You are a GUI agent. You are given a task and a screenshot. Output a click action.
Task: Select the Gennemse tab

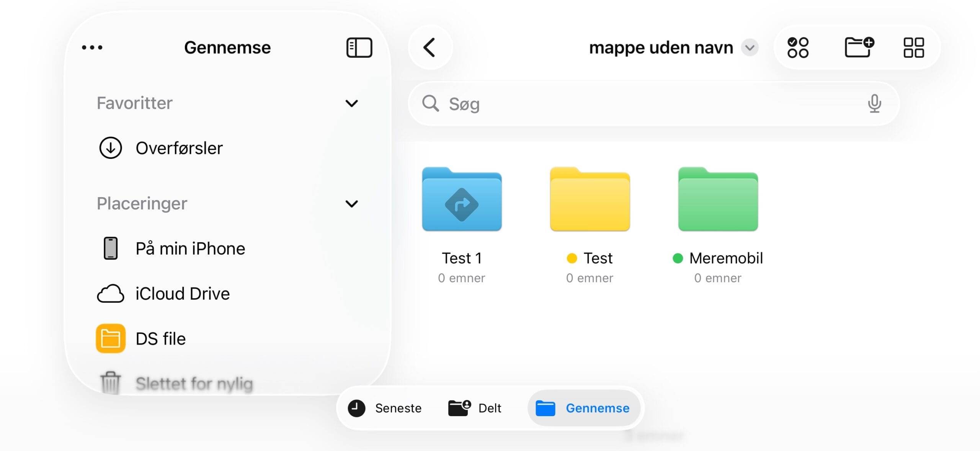click(x=584, y=408)
